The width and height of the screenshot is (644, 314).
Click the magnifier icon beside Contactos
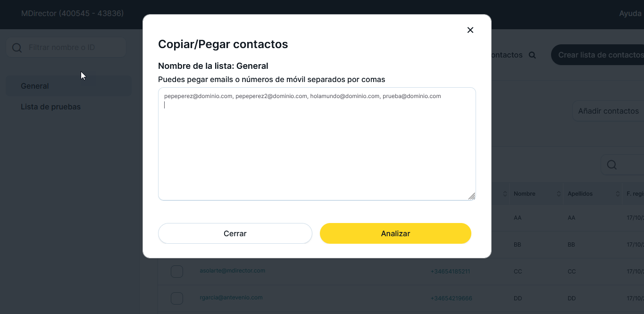point(532,55)
